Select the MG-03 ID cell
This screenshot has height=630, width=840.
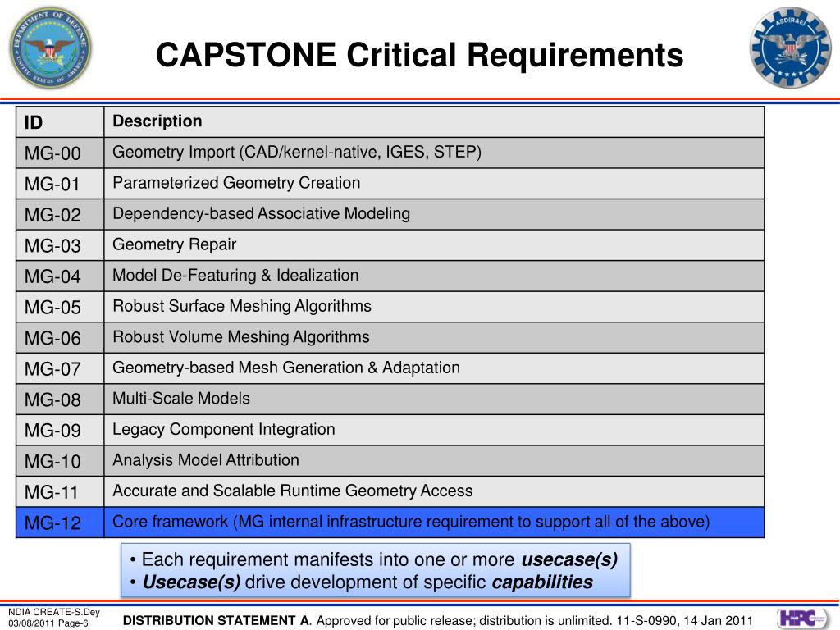coord(60,245)
